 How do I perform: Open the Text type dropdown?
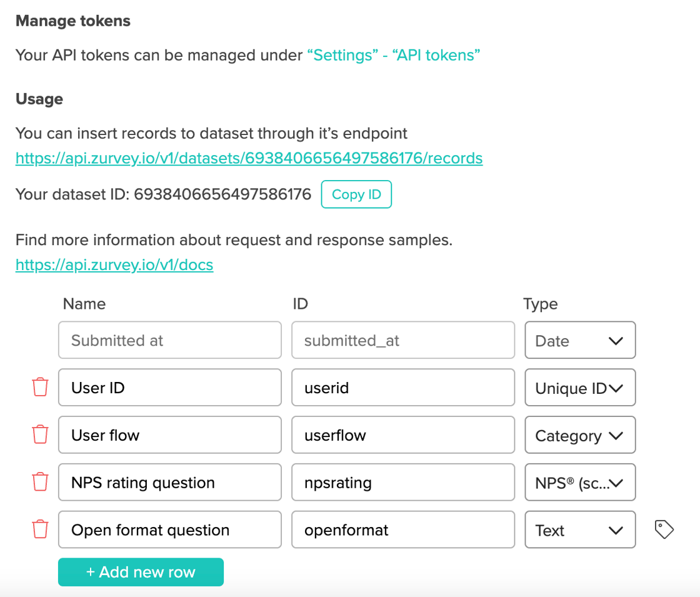(580, 529)
